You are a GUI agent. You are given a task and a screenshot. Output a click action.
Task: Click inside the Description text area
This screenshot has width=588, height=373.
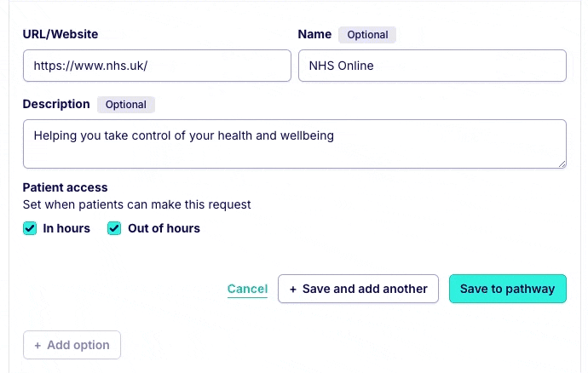point(294,143)
